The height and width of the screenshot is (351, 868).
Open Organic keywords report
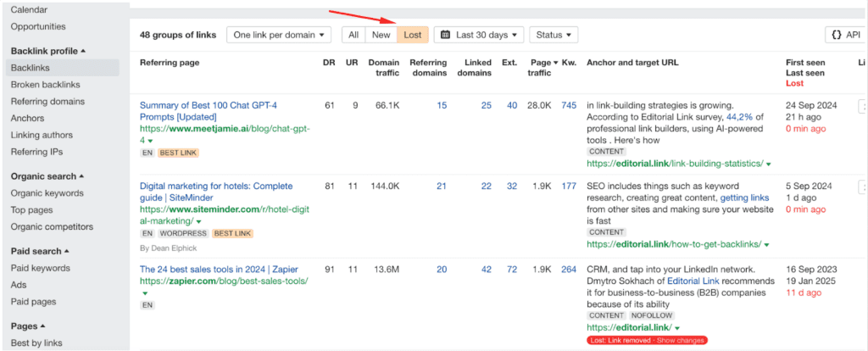(x=47, y=193)
